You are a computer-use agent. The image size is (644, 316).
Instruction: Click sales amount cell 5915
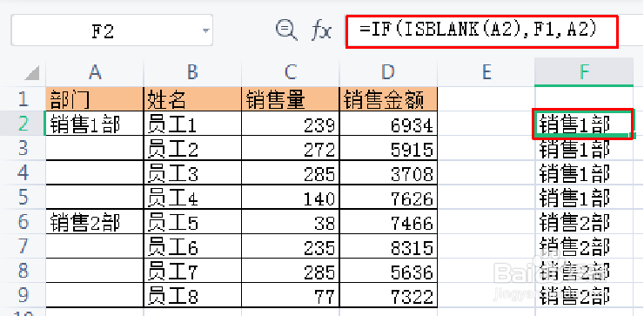coord(388,148)
